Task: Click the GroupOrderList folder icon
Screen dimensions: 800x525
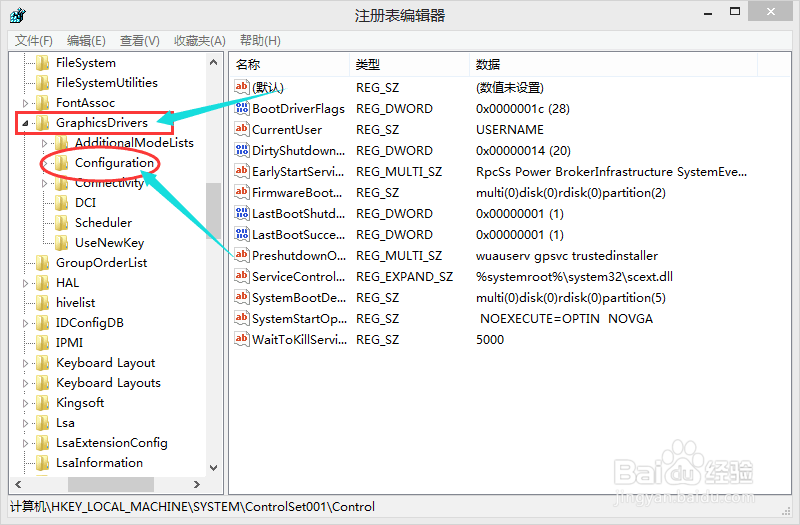Action: [x=43, y=263]
